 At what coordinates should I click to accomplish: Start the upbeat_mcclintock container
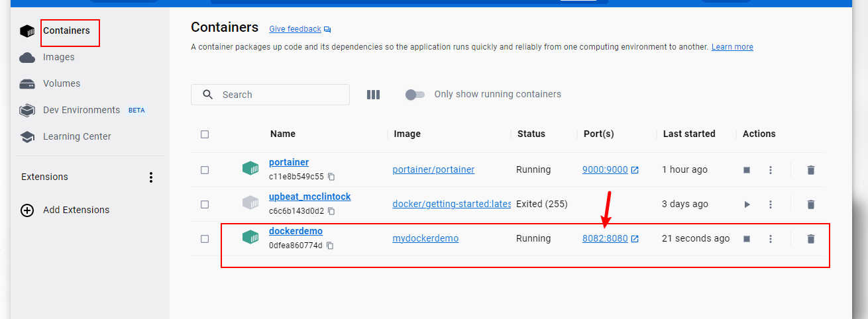[747, 205]
